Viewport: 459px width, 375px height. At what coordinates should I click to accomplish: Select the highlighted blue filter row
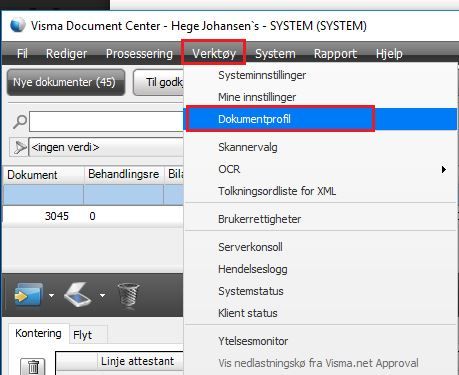pos(93,195)
